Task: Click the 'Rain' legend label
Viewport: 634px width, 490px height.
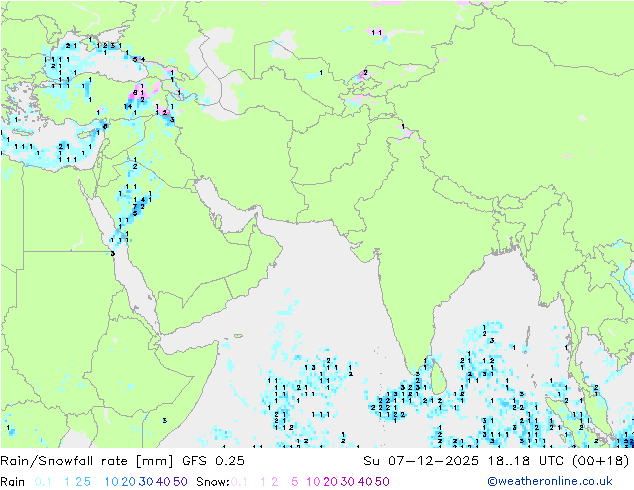Action: pyautogui.click(x=12, y=482)
